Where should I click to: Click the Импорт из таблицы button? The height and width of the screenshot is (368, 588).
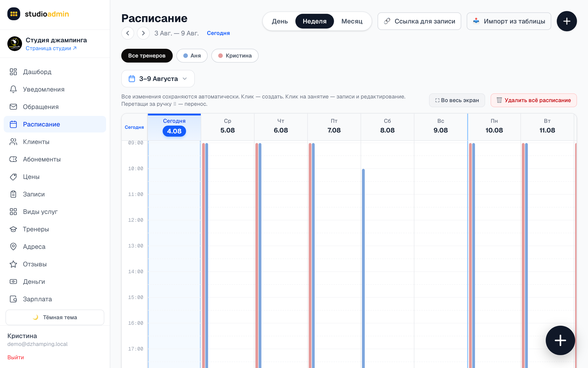coord(509,21)
